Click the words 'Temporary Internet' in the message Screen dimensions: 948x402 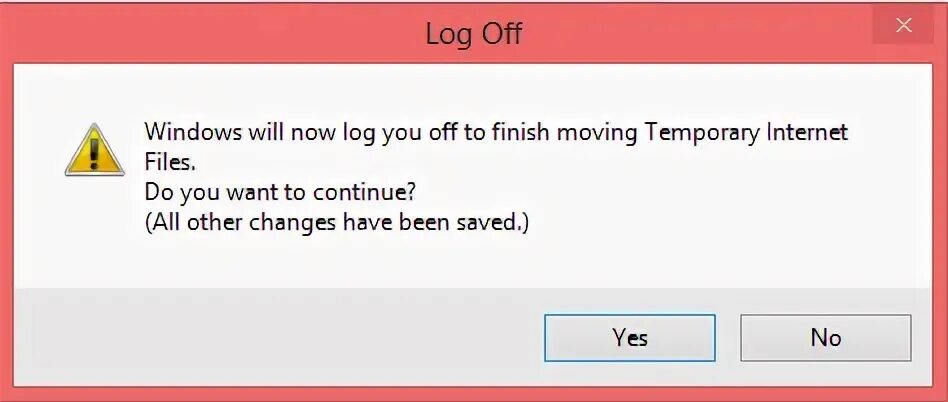(x=747, y=132)
